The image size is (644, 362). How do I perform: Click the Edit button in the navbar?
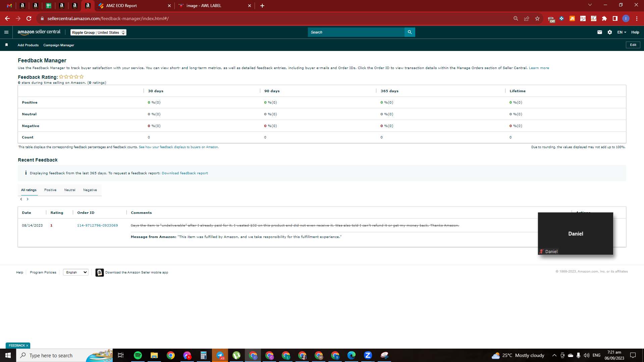(x=633, y=45)
